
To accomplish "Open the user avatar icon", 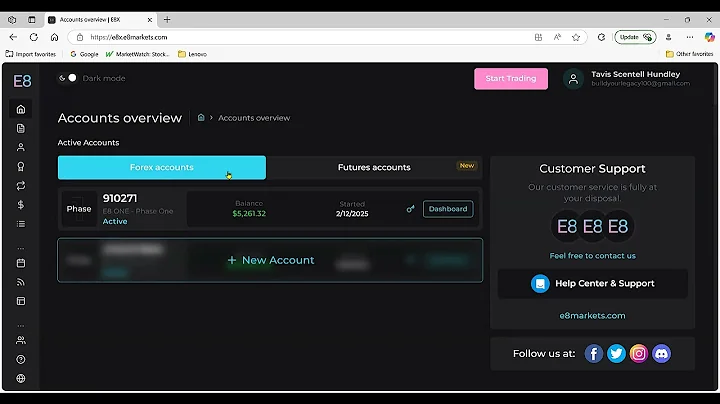I will pos(573,79).
